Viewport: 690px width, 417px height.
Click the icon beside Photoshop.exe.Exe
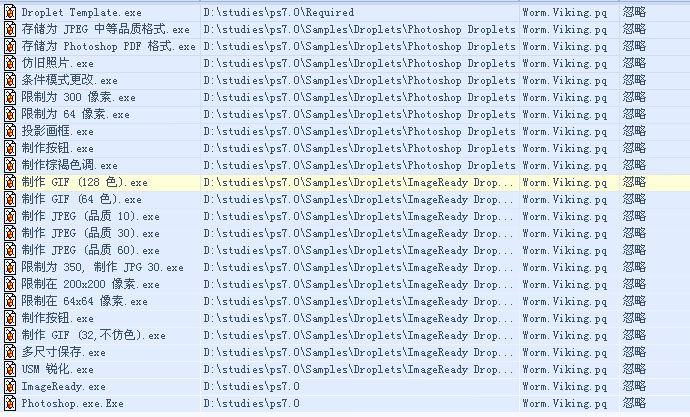(10, 403)
